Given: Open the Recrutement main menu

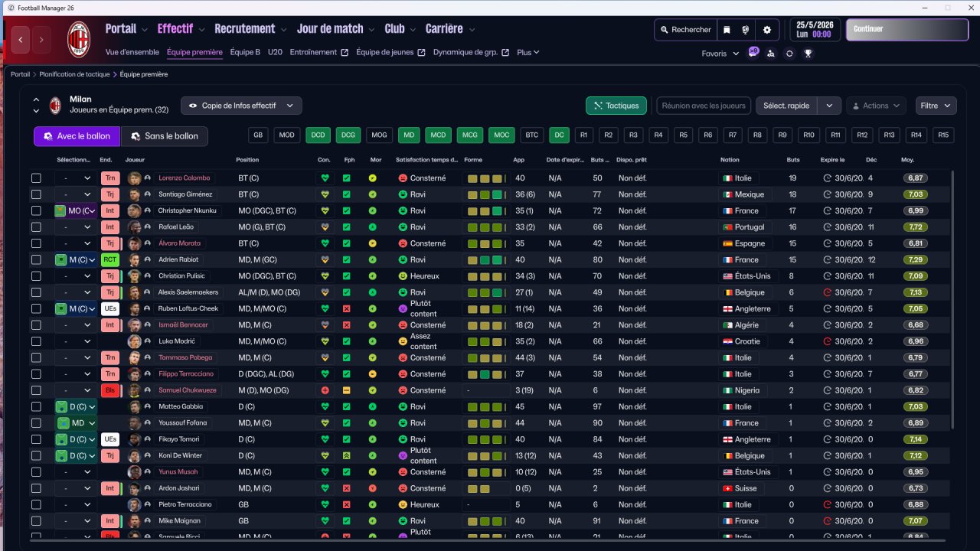Looking at the screenshot, I should click(x=250, y=29).
